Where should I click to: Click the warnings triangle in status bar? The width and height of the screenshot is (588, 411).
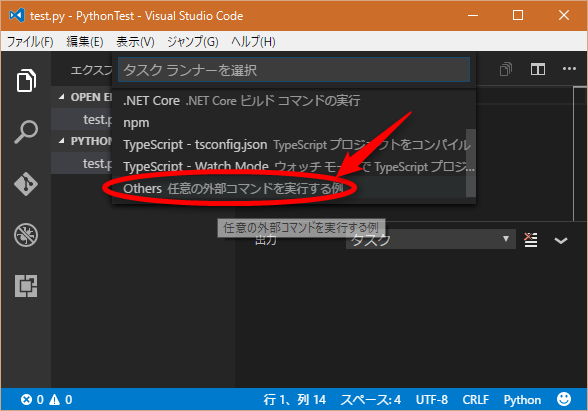click(x=54, y=400)
